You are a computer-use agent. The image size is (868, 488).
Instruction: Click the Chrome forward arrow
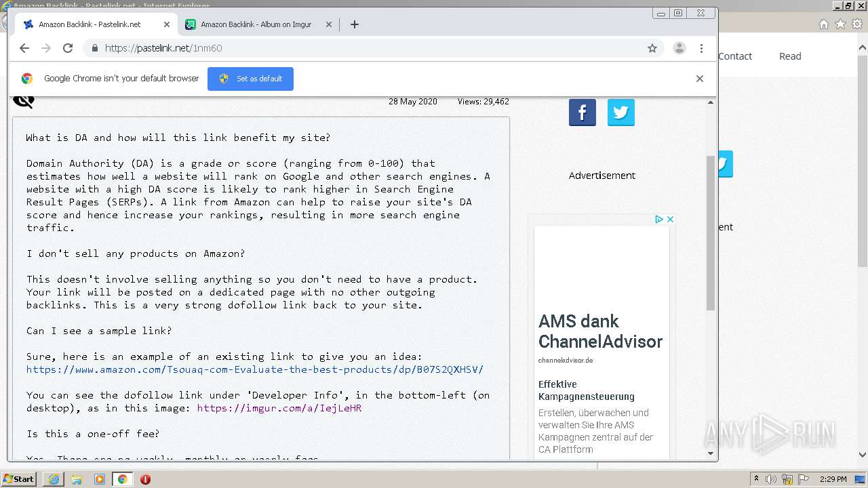tap(46, 48)
